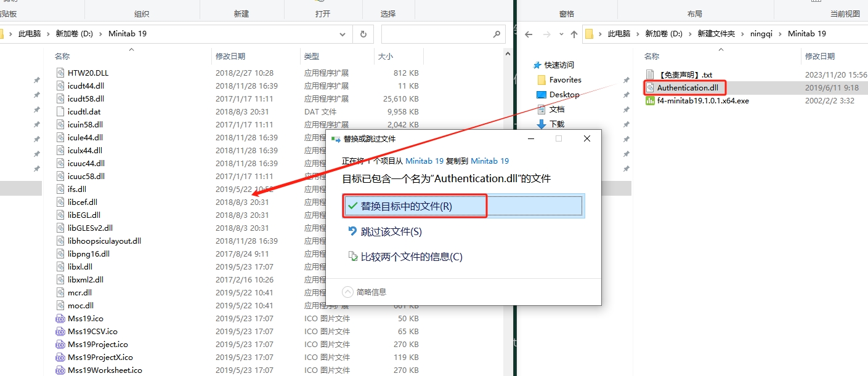
Task: Select the libxl.dll file name
Action: click(80, 266)
